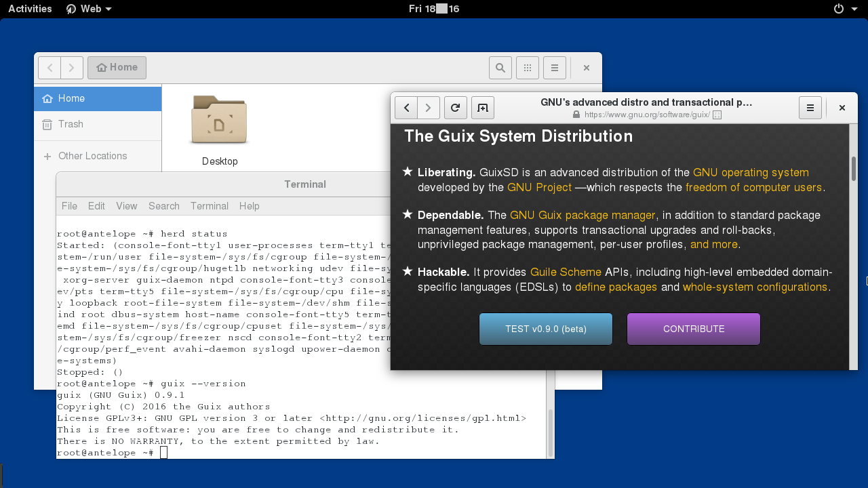Click the 'herd status' command line
Image resolution: width=868 pixels, height=488 pixels.
click(142, 234)
